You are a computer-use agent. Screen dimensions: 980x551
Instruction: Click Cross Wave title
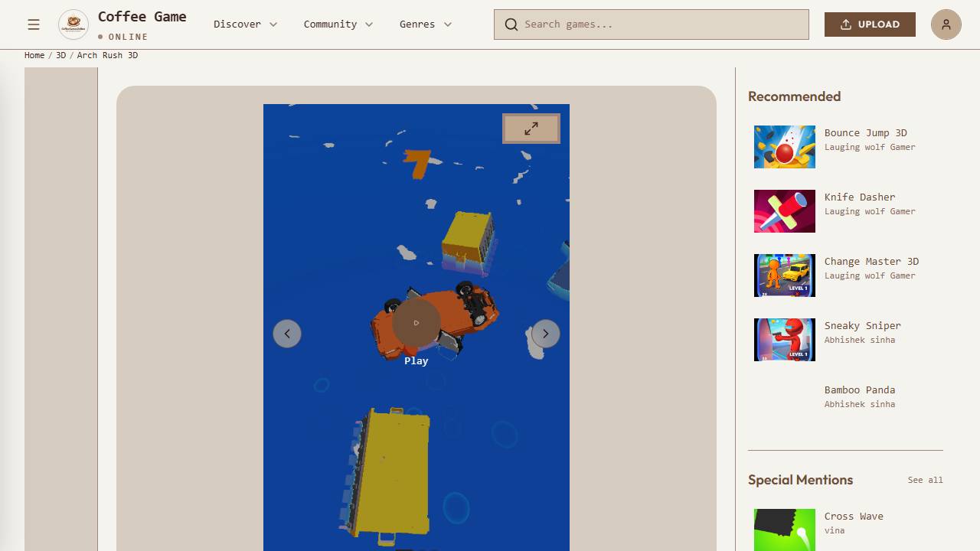point(854,517)
